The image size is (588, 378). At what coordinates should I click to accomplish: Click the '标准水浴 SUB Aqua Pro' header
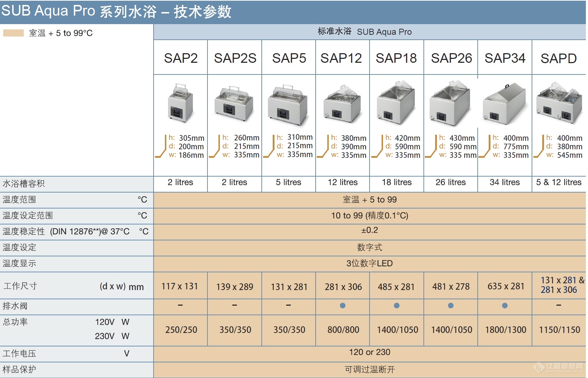click(365, 32)
